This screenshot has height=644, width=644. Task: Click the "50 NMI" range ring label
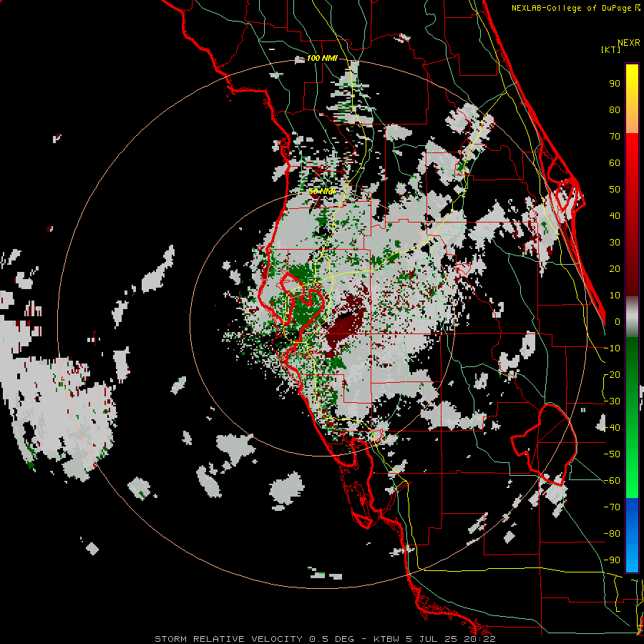point(322,191)
